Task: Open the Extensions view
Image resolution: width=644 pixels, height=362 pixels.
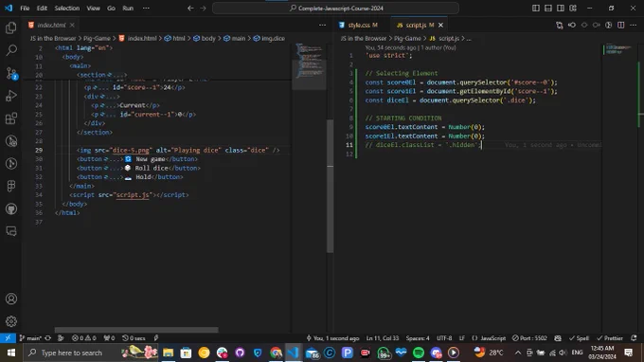Action: [11, 118]
